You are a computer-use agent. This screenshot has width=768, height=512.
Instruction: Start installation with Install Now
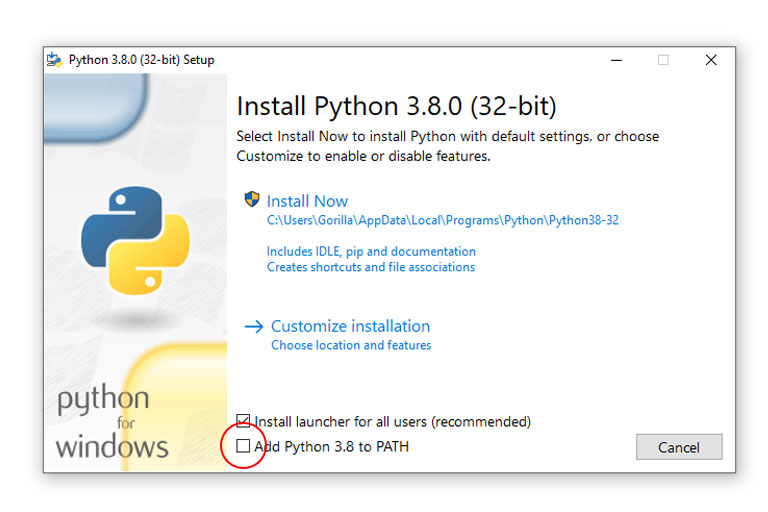(x=307, y=201)
